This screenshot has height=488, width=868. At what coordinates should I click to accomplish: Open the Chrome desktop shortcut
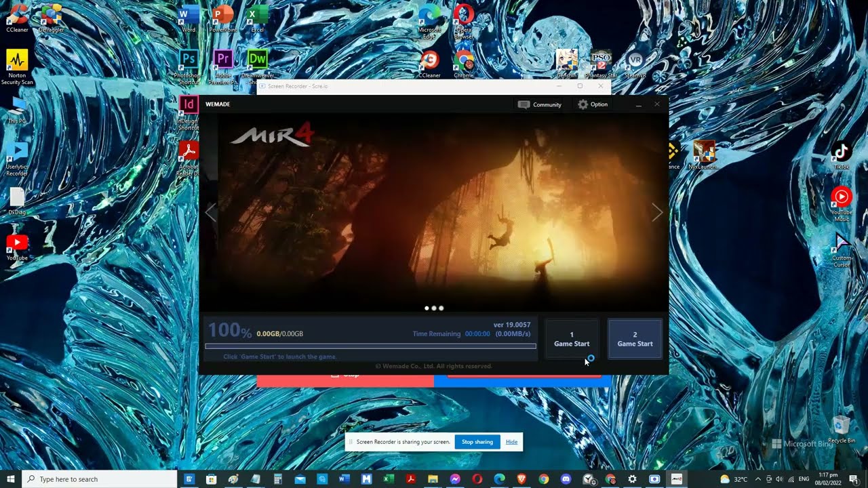point(464,64)
